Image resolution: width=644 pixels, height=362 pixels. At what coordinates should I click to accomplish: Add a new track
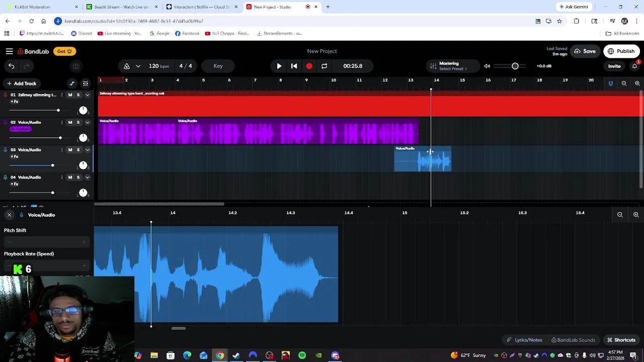coord(21,83)
